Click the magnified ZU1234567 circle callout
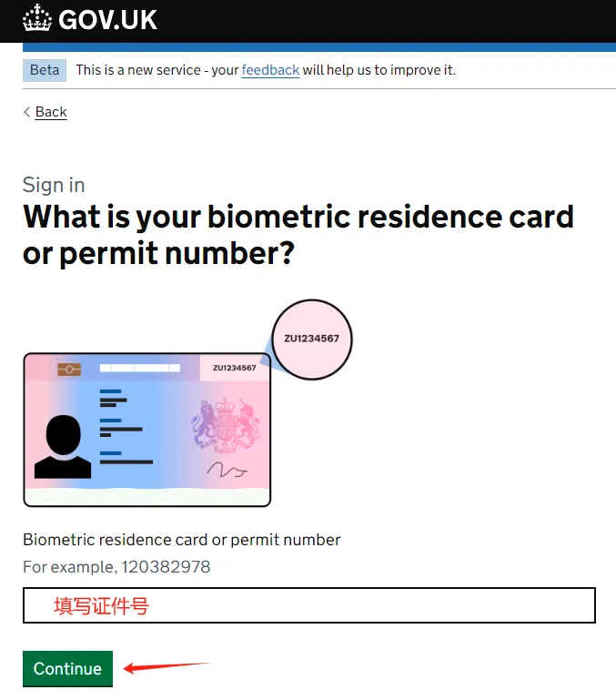 pos(312,340)
